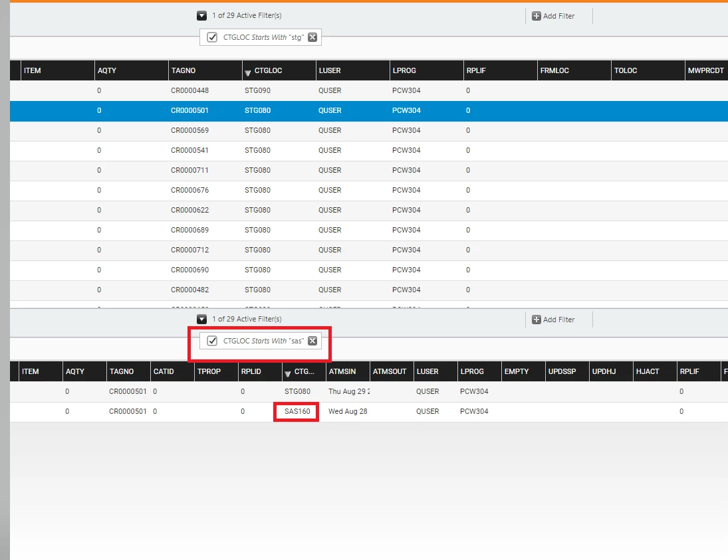Sort upper table by LUSER column
The image size is (728, 560).
[353, 70]
